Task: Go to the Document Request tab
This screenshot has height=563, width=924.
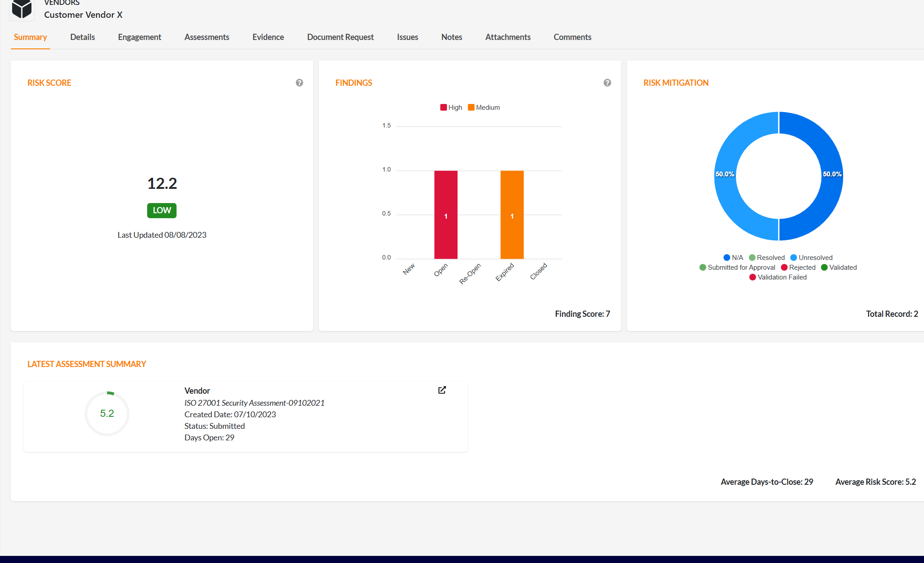Action: pos(340,37)
